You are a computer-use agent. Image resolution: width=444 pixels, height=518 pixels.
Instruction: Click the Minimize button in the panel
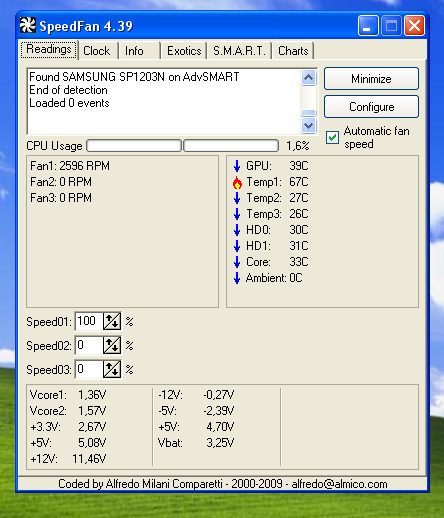pos(371,79)
